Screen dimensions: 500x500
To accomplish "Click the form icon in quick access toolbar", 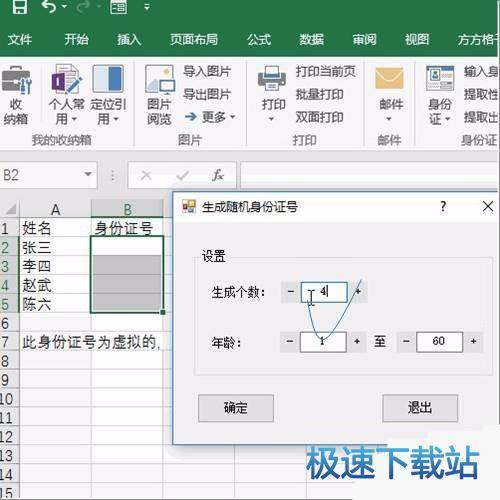I will pyautogui.click(x=118, y=7).
